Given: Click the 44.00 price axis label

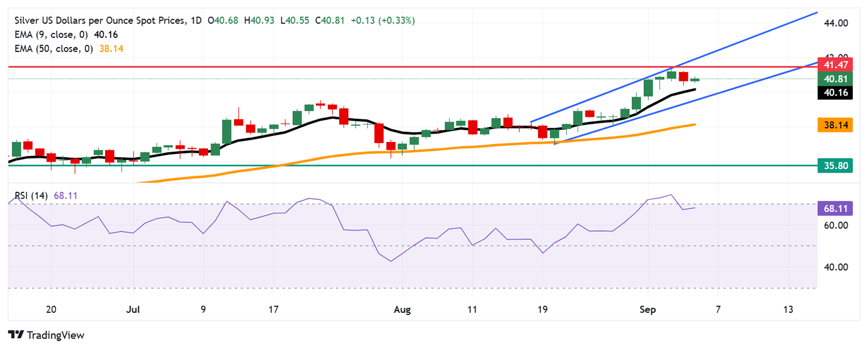Looking at the screenshot, I should (836, 23).
